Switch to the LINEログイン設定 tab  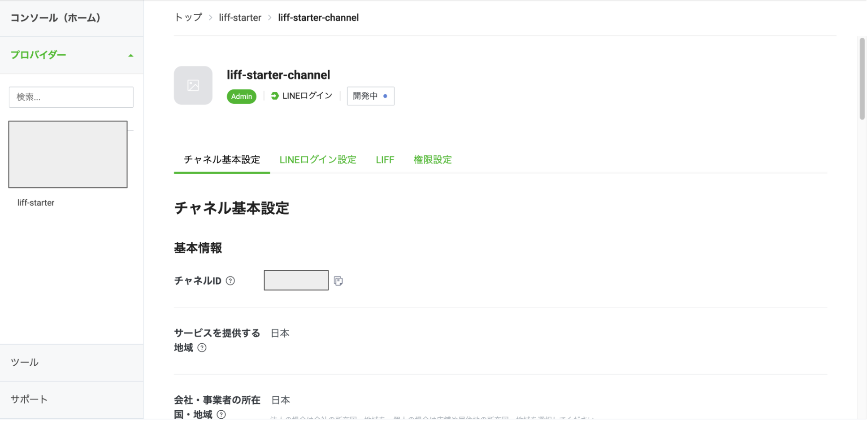(x=317, y=159)
